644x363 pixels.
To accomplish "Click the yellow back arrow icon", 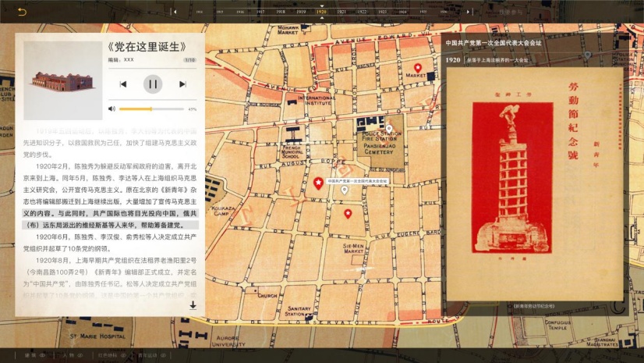I will (x=22, y=12).
